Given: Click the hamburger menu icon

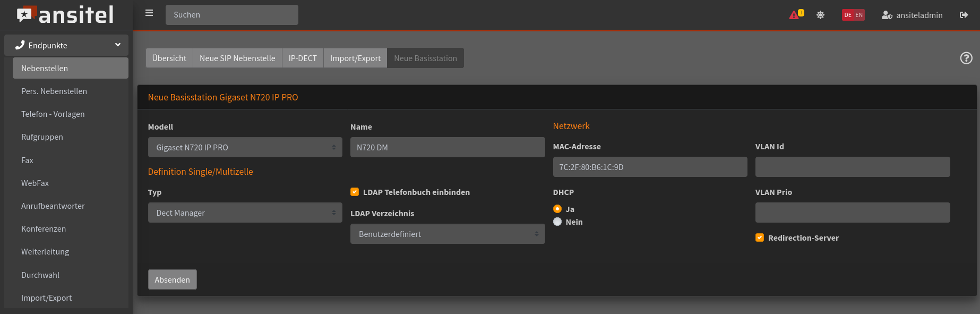Looking at the screenshot, I should point(149,13).
